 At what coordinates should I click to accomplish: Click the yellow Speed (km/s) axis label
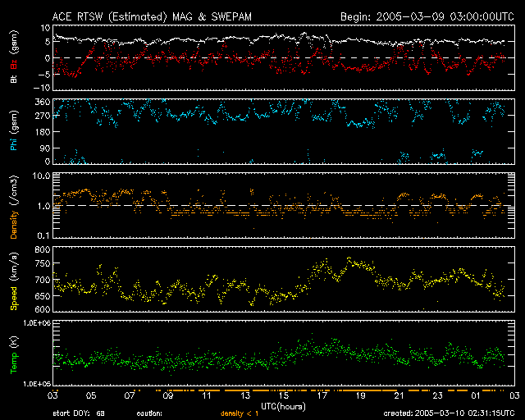(x=14, y=279)
